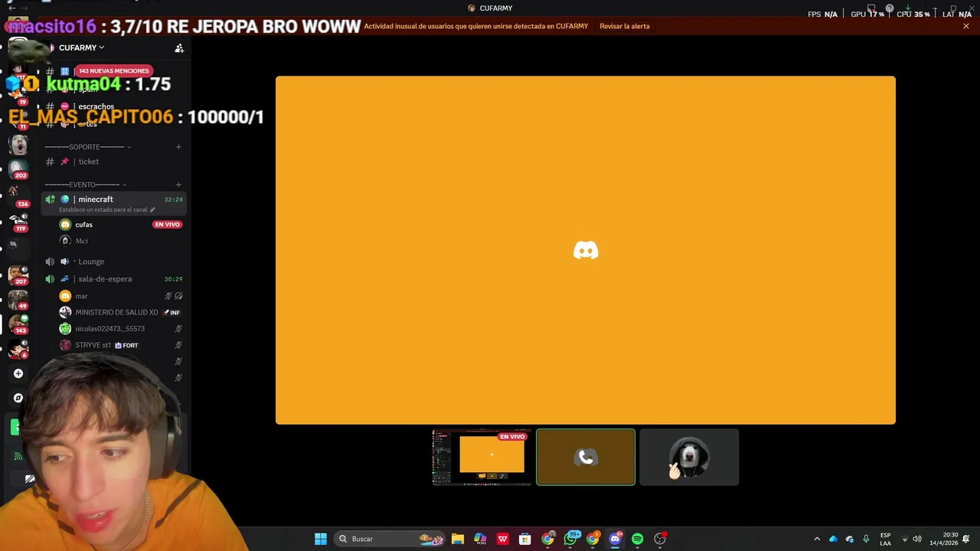Viewport: 980px width, 551px height.
Task: Open Discord from the taskbar
Action: click(x=615, y=539)
